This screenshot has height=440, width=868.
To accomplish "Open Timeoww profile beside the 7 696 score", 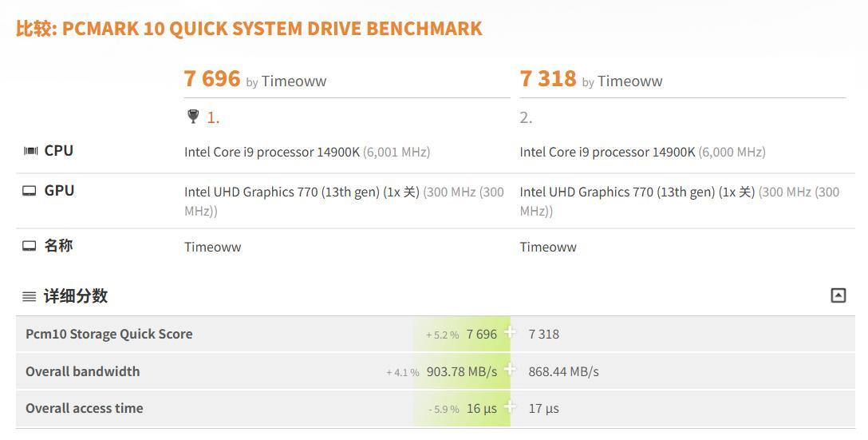I will point(294,81).
